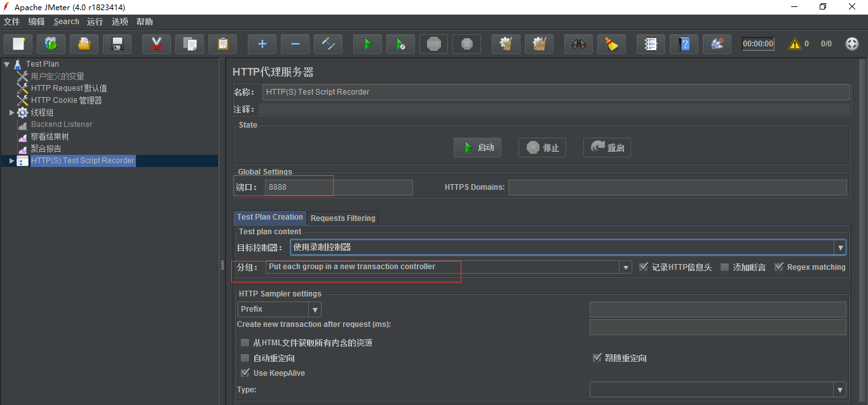This screenshot has width=868, height=405.
Task: Collapse the Test Plan tree node
Action: [x=6, y=64]
